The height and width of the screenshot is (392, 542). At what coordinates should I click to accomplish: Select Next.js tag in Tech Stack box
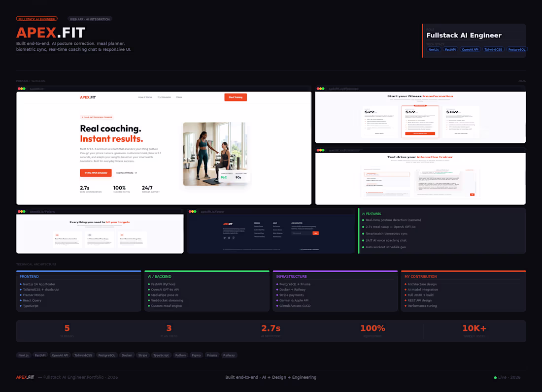tap(434, 49)
